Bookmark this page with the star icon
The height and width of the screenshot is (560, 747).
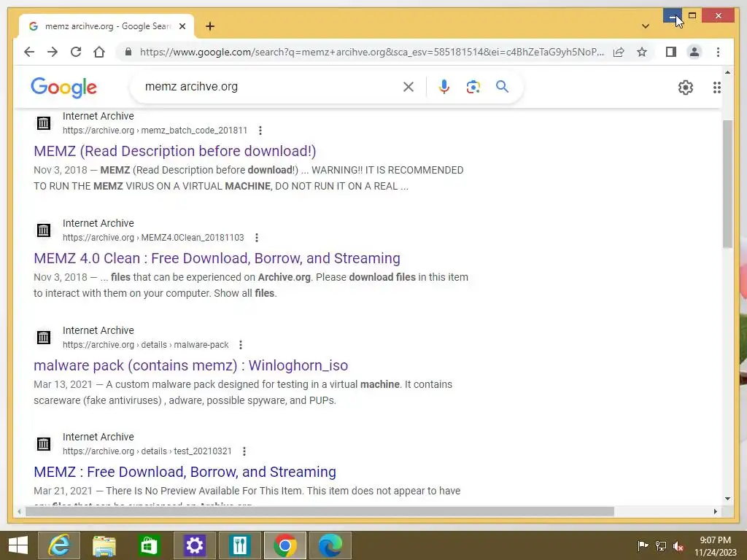[x=642, y=52]
